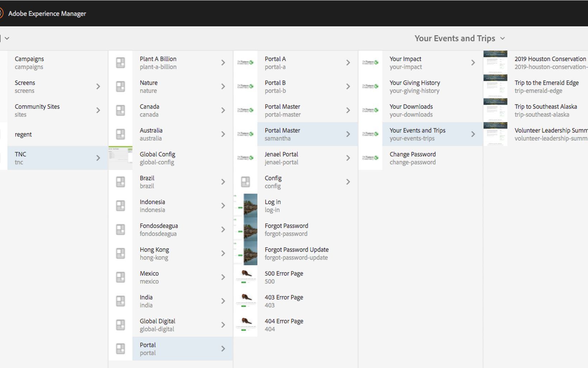Select the 404 Error Page thumbnail
Screen dimensions: 588x368
pyautogui.click(x=246, y=325)
